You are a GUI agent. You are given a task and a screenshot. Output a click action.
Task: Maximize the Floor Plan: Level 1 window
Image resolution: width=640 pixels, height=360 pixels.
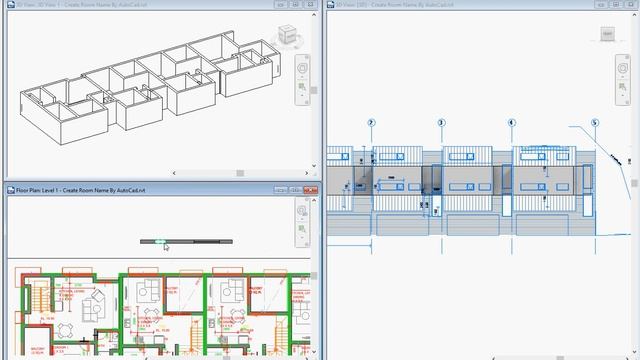pos(296,190)
